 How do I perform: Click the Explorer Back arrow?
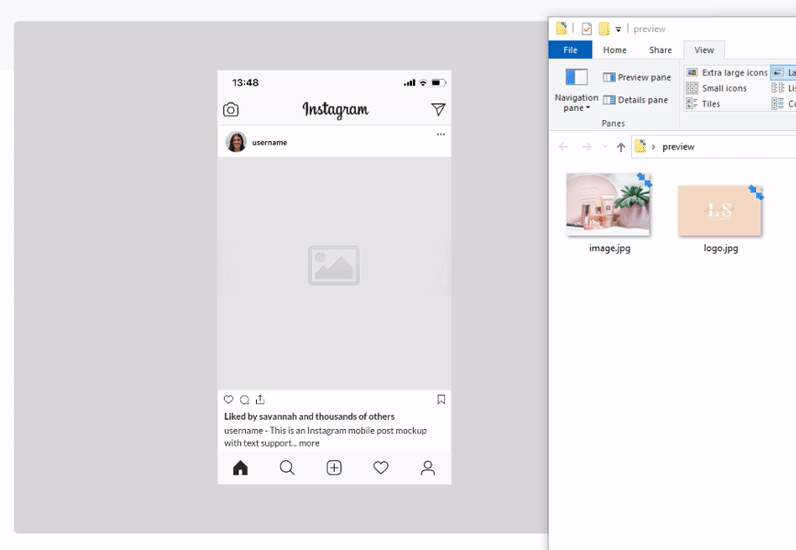563,147
